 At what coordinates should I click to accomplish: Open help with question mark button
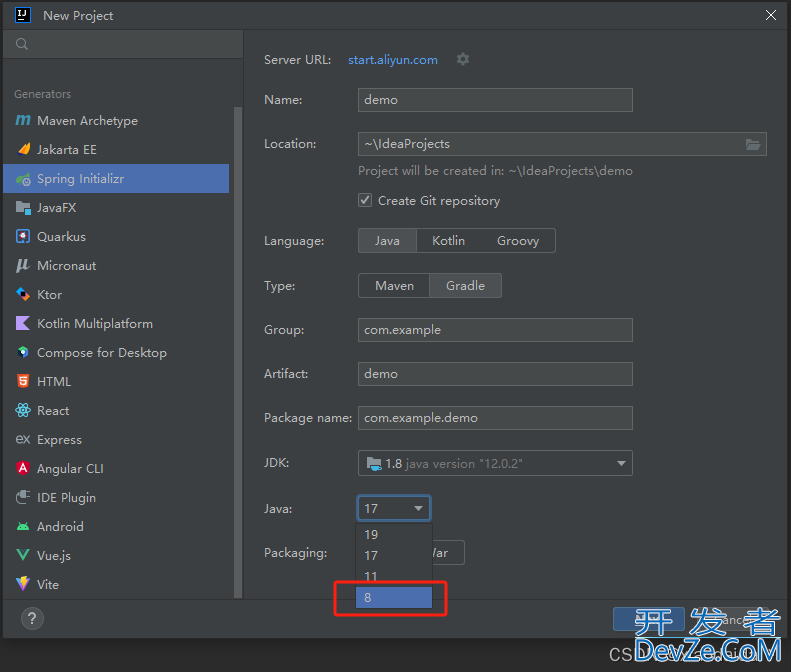[32, 619]
